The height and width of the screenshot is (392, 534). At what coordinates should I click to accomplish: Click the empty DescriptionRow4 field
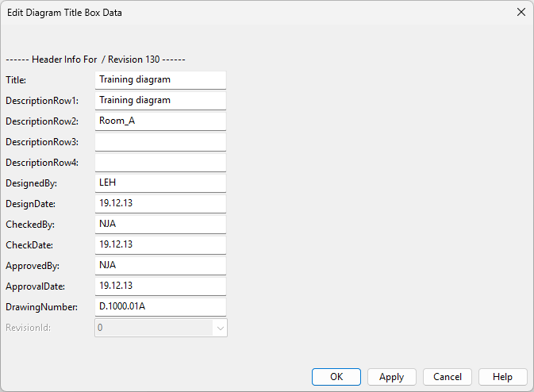click(160, 162)
